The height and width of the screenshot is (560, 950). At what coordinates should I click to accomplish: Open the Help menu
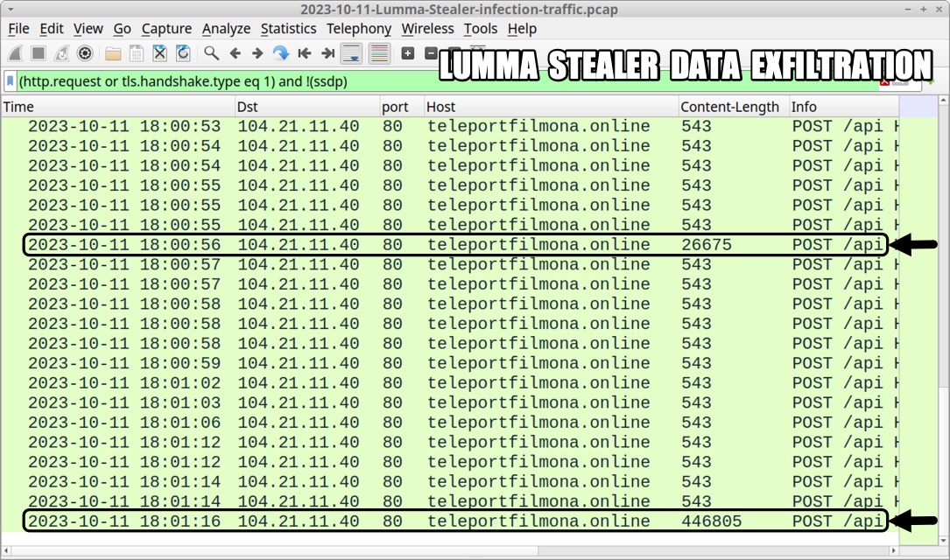[x=522, y=29]
